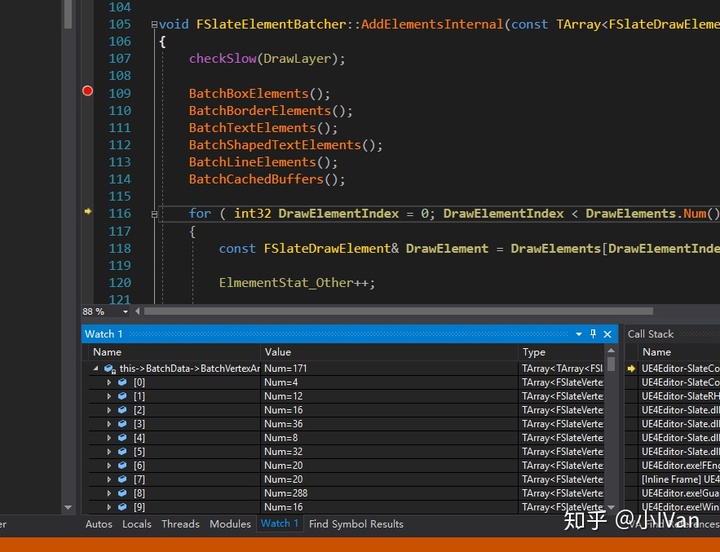
Task: Expand watch element [6]
Action: 109,465
